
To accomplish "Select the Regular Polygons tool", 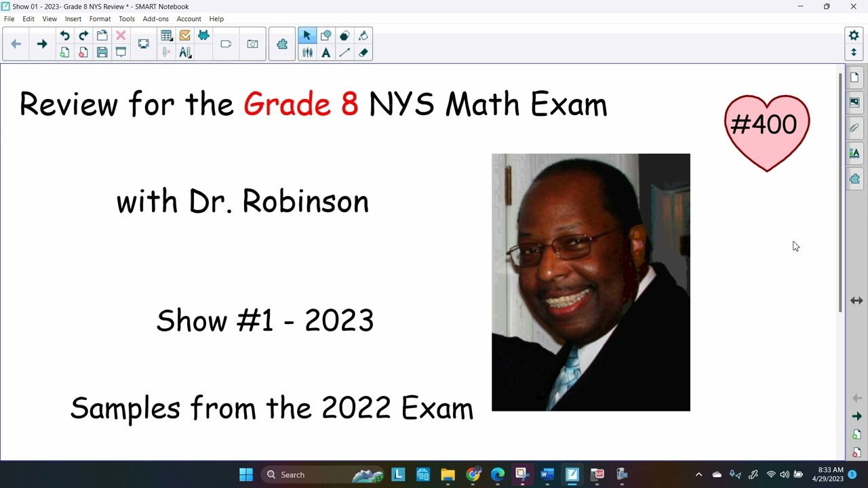I will click(344, 36).
